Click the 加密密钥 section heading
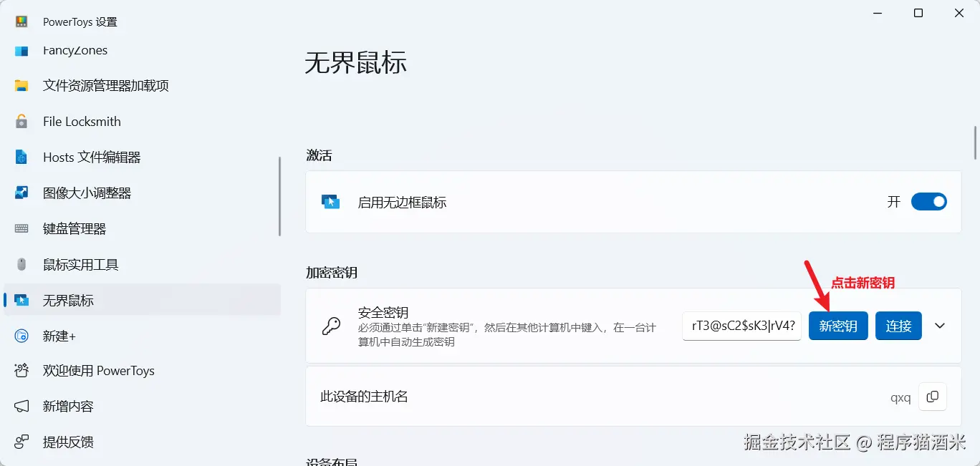The width and height of the screenshot is (980, 466). click(x=332, y=273)
